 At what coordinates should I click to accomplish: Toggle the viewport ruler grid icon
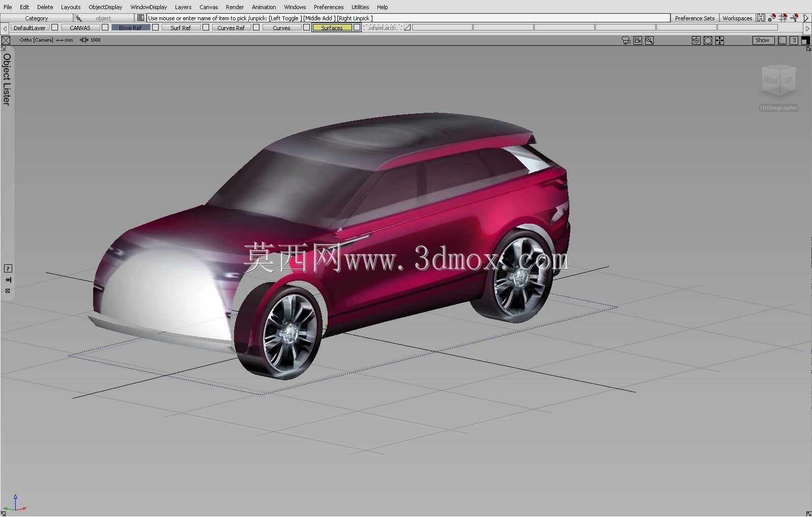pos(782,40)
